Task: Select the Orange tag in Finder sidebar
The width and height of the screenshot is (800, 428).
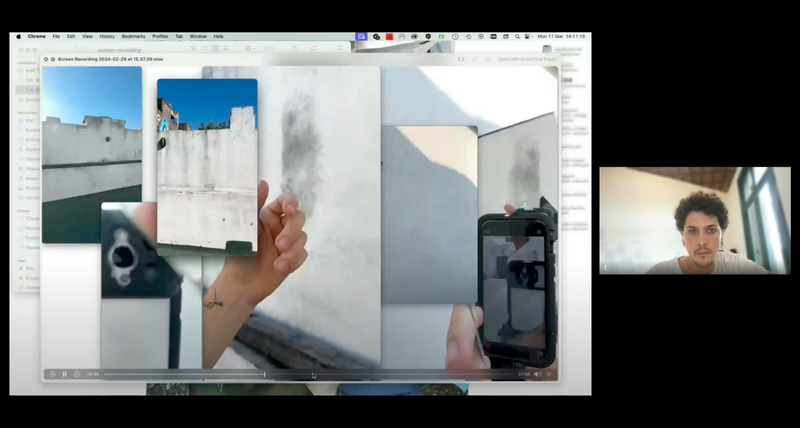Action: coord(29,288)
